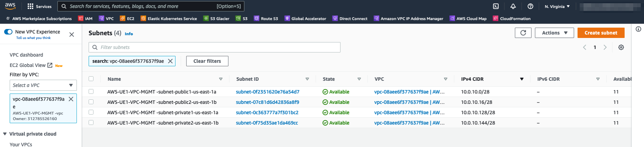The width and height of the screenshot is (644, 147).
Task: Click Tell us what you think link
Action: click(33, 38)
